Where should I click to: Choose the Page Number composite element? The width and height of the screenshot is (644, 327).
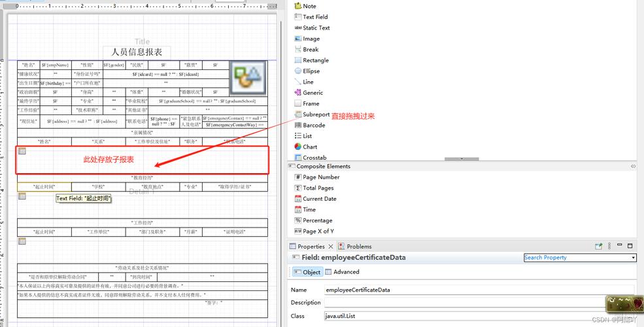coord(320,177)
